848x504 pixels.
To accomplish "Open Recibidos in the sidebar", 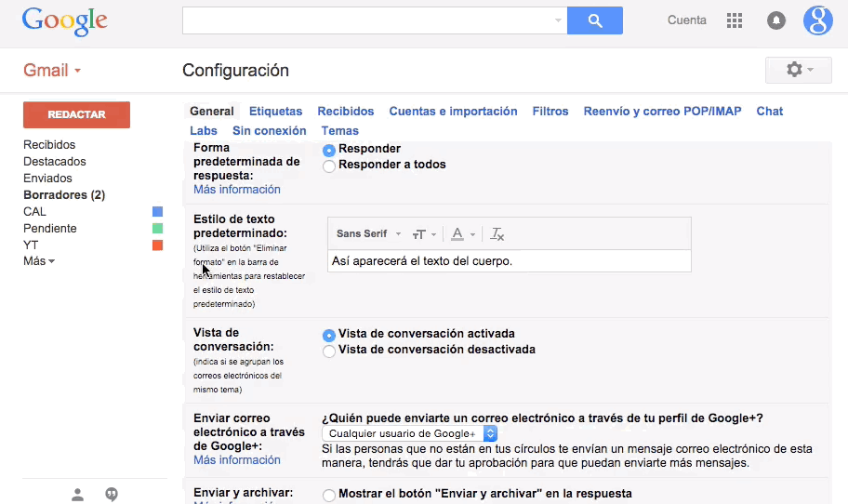I will (x=49, y=144).
